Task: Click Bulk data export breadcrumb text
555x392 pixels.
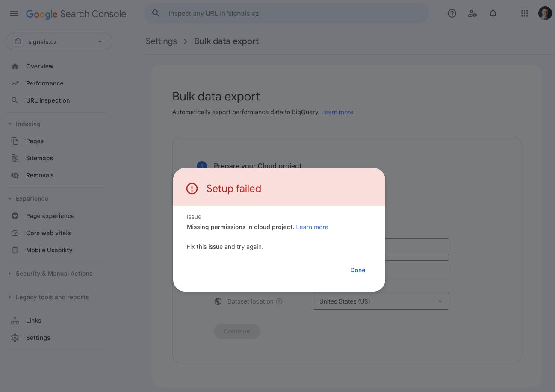Action: point(227,41)
